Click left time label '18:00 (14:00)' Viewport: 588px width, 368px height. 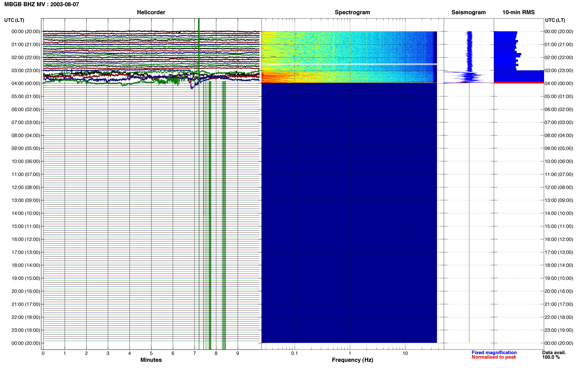[26, 265]
